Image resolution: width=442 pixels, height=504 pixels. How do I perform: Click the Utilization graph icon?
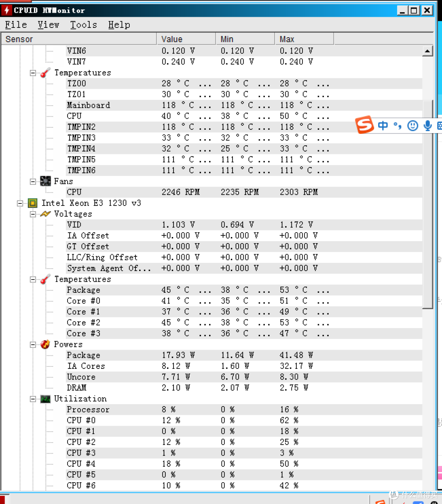(45, 399)
